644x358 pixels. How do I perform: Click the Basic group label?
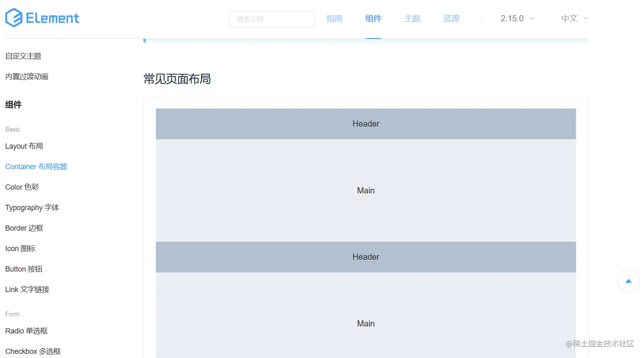coord(13,129)
